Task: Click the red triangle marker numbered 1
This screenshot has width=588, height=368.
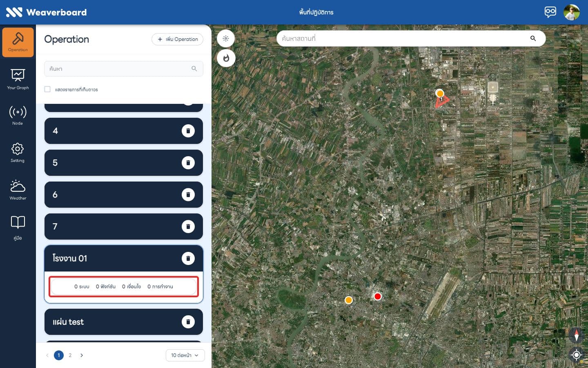Action: [x=442, y=101]
